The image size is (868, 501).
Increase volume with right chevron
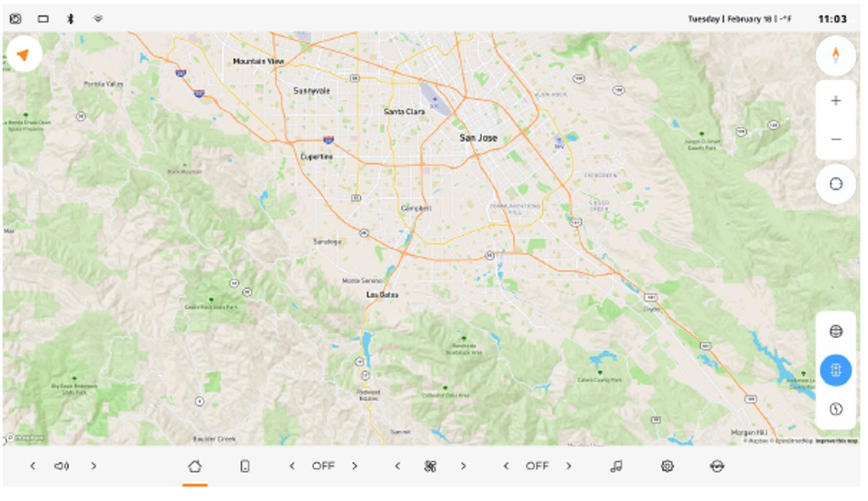[x=94, y=466]
